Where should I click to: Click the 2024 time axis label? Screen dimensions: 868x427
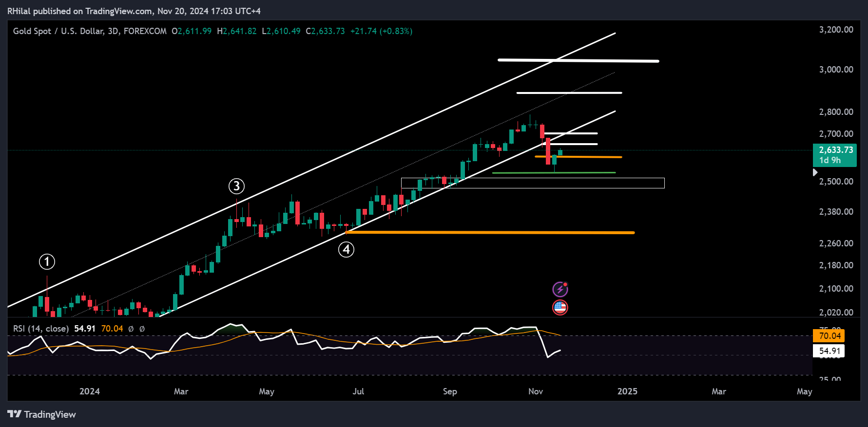coord(90,391)
